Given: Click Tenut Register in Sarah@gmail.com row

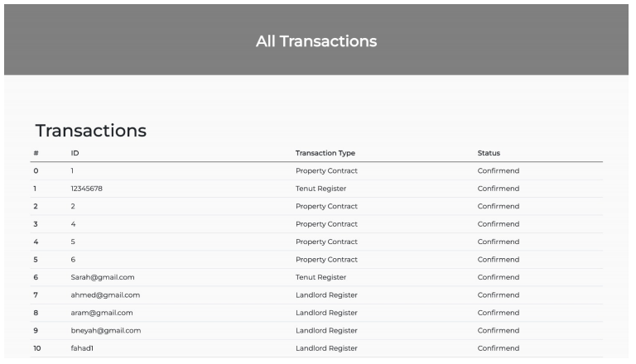Looking at the screenshot, I should pos(320,277).
